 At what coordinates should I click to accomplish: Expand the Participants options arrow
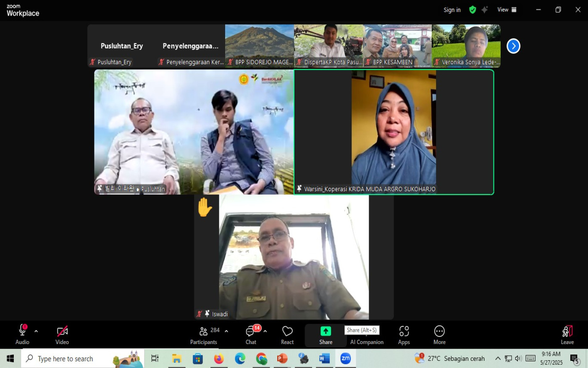(x=226, y=331)
